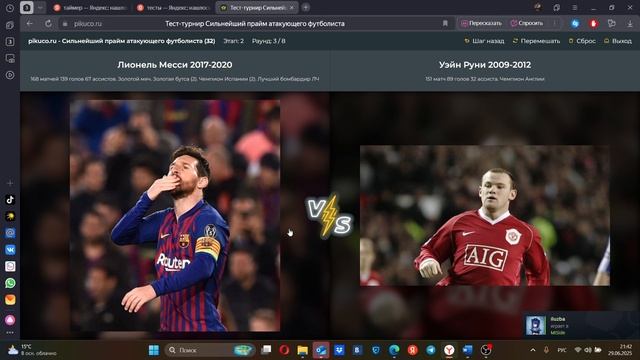Open three-dot options beside 'Спросить'
Viewport: 640px width, 360px height.
(x=554, y=23)
